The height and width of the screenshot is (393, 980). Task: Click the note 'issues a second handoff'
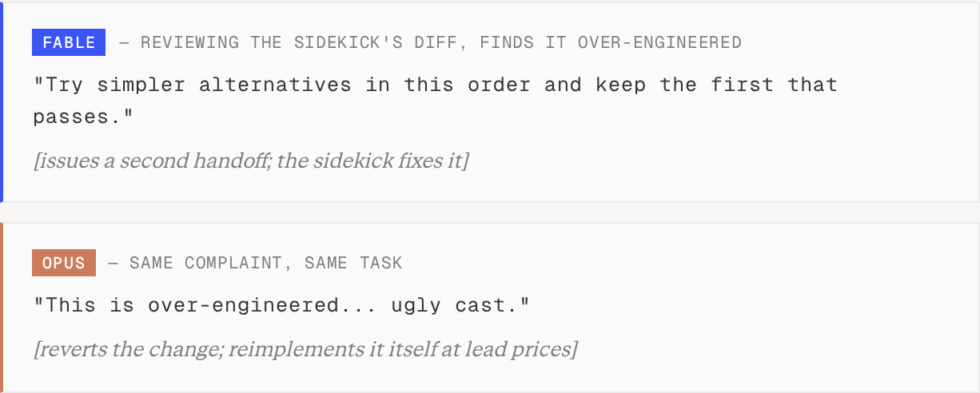click(x=251, y=161)
